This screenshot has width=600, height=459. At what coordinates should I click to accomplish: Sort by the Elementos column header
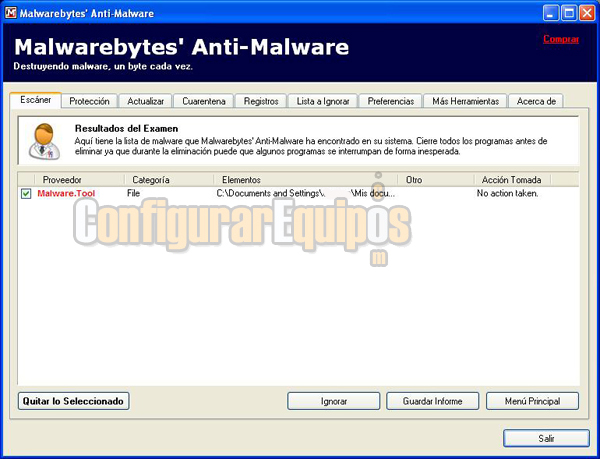[305, 180]
